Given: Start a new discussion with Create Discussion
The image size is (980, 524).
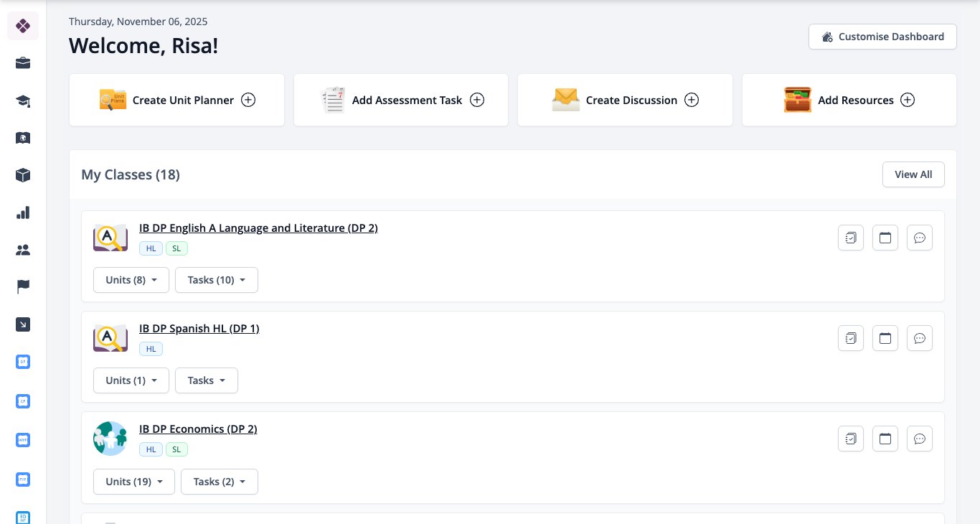Looking at the screenshot, I should [625, 100].
